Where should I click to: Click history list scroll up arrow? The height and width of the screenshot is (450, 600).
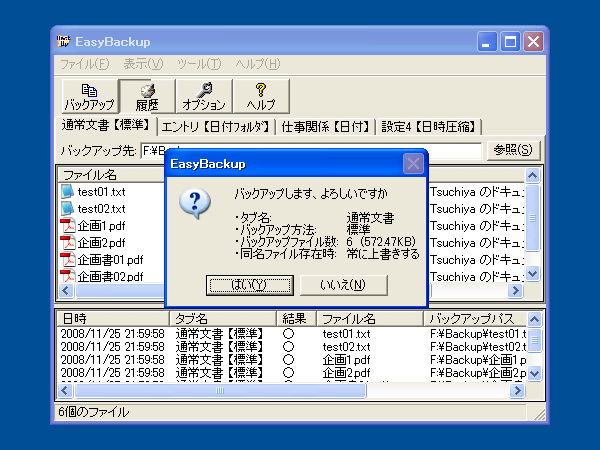coord(535,319)
